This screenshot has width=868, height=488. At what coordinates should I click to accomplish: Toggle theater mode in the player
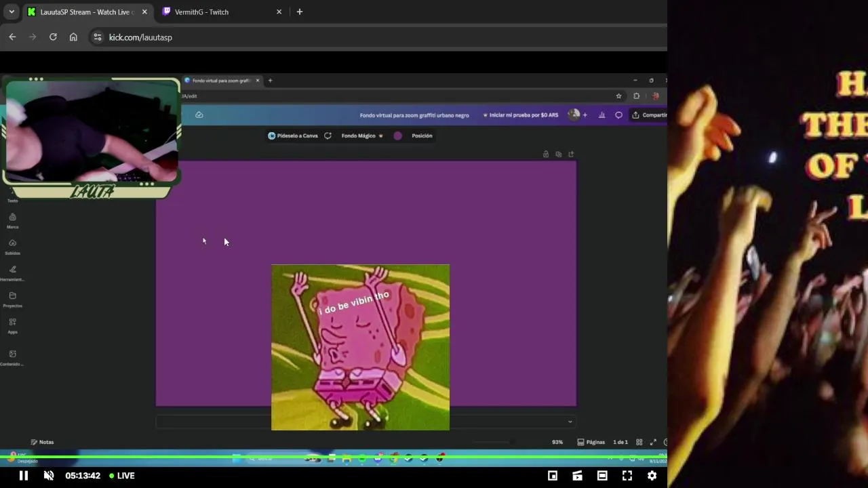pyautogui.click(x=602, y=476)
